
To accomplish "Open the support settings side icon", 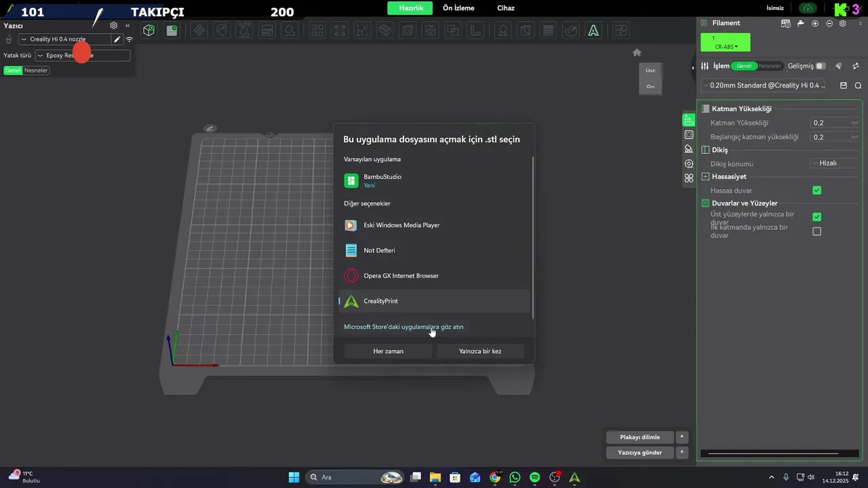I will pyautogui.click(x=689, y=149).
